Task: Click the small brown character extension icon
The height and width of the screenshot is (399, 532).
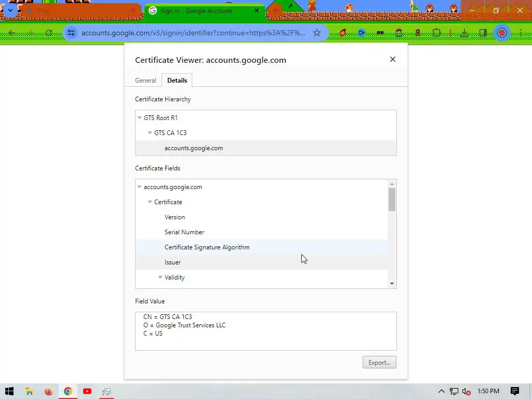Action: pos(418,33)
